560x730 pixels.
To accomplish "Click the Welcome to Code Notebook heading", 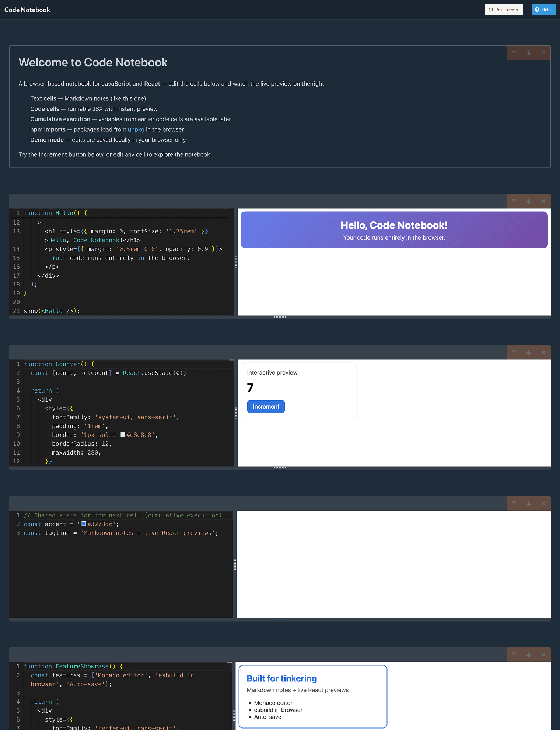I will tap(93, 62).
